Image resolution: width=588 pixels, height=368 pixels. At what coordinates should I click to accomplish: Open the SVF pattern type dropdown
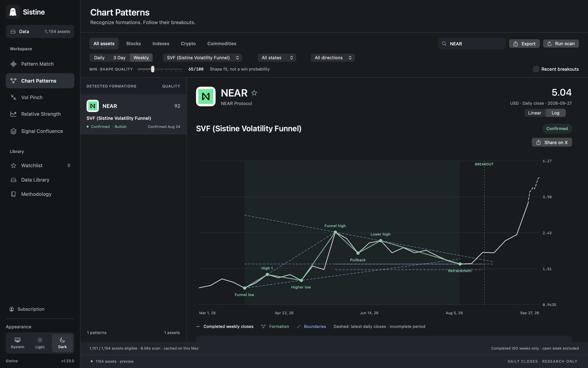(202, 58)
